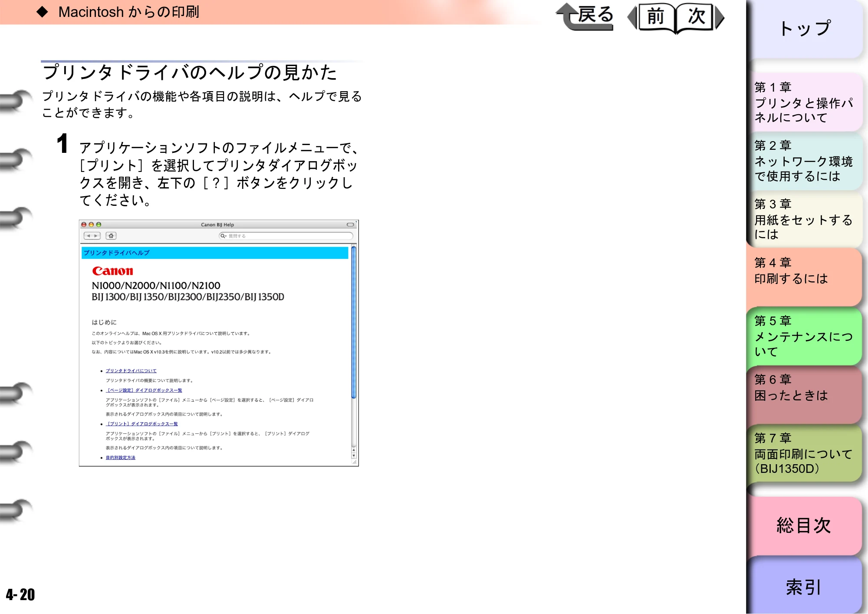This screenshot has width=868, height=614.
Task: Click the red close button of Help window
Action: tap(84, 224)
